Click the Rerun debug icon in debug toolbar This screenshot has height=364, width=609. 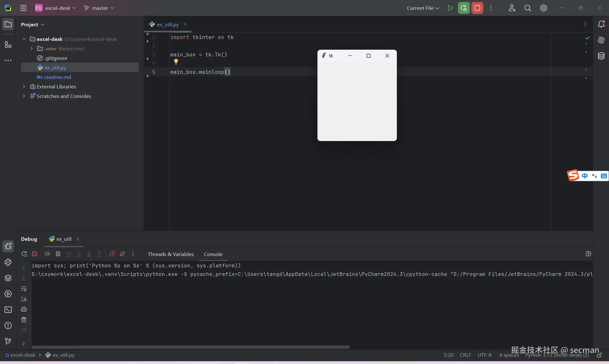click(24, 254)
